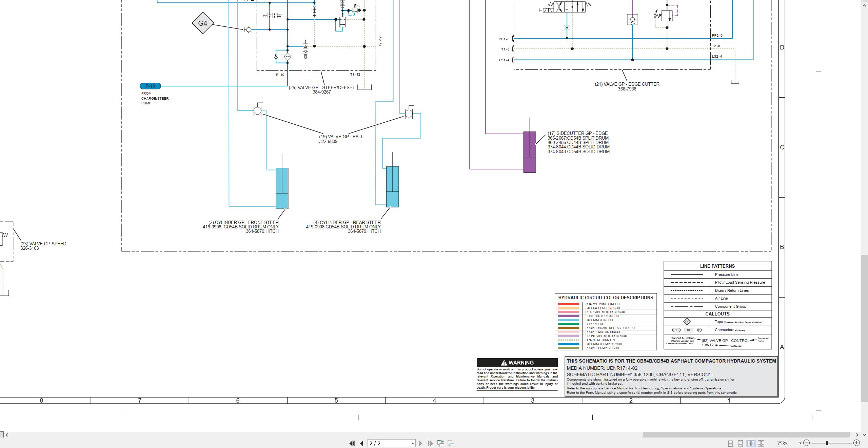This screenshot has height=448, width=868.
Task: Click the "(17) SIDECUTTER GP - EDGE" label
Action: (x=577, y=133)
